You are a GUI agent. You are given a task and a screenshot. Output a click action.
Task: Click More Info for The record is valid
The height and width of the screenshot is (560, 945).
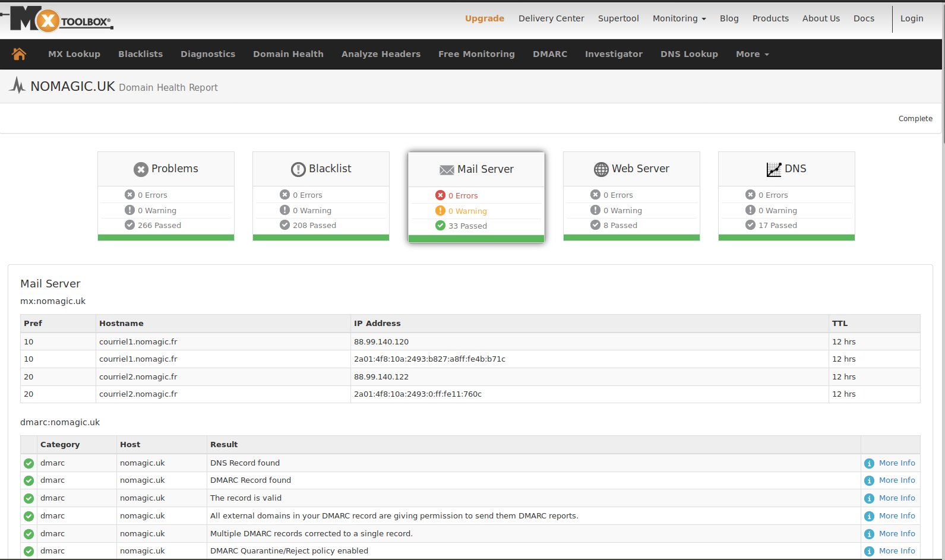[897, 498]
